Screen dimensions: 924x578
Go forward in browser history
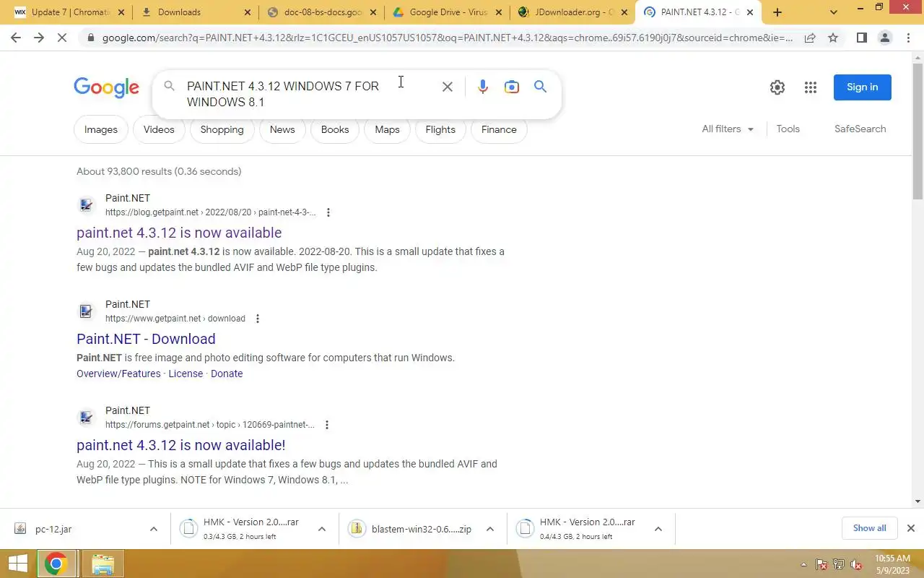39,38
